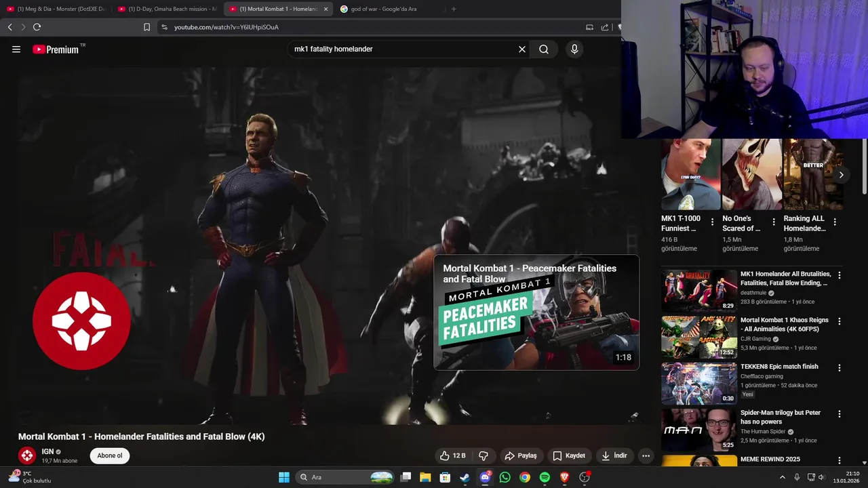The image size is (868, 488).
Task: Open options for Khaos Reigns Animalities video
Action: pyautogui.click(x=840, y=321)
